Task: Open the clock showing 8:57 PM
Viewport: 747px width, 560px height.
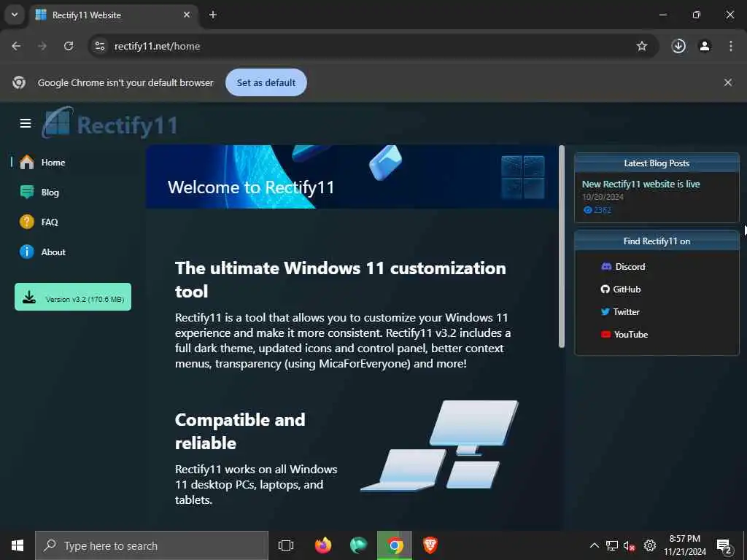Action: tap(685, 545)
